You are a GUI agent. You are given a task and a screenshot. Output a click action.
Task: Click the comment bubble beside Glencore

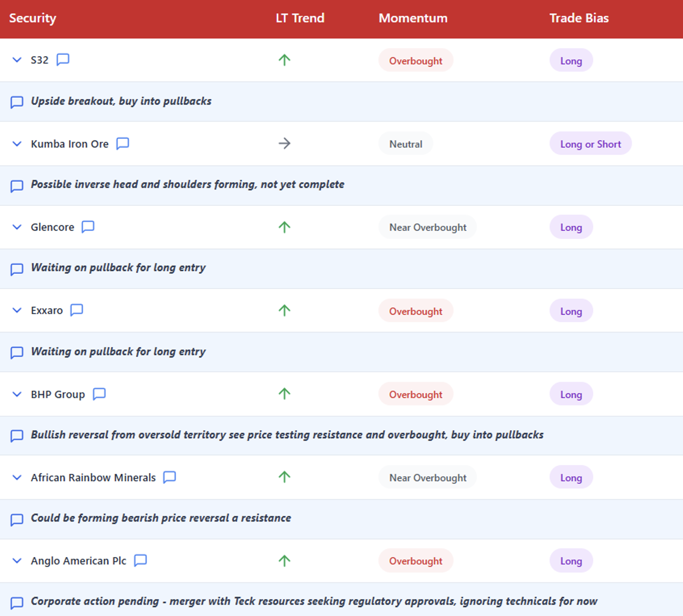(x=88, y=226)
